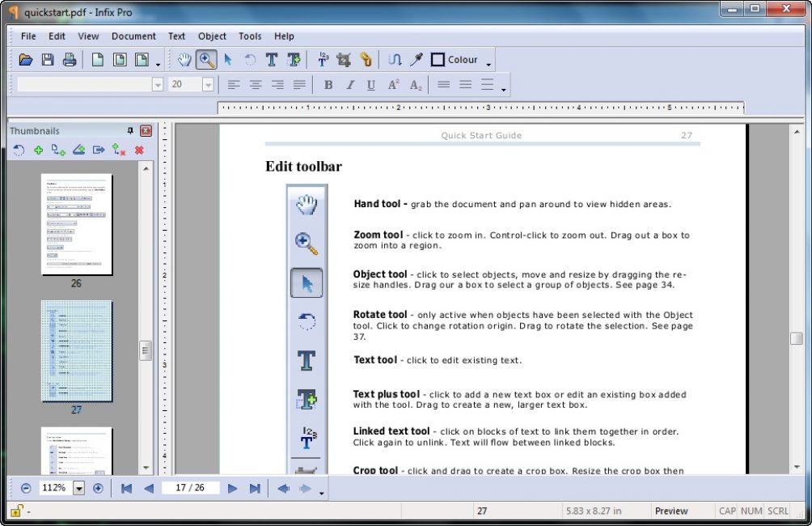Open the zoom percentage dropdown
The width and height of the screenshot is (812, 526).
[x=78, y=488]
